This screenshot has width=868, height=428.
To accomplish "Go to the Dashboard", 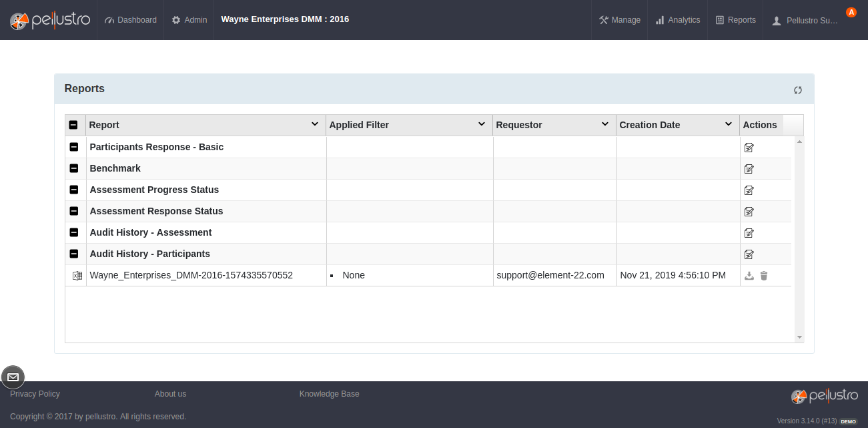I will pyautogui.click(x=131, y=20).
